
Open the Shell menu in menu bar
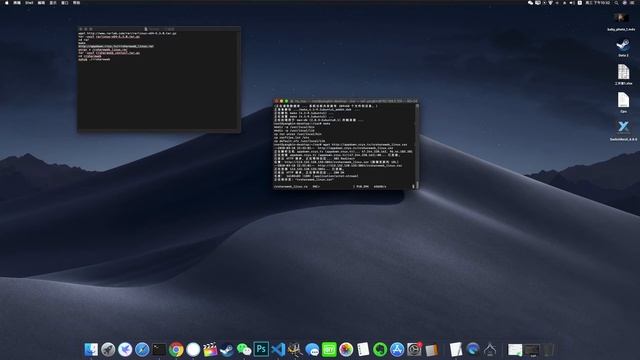coord(29,2)
